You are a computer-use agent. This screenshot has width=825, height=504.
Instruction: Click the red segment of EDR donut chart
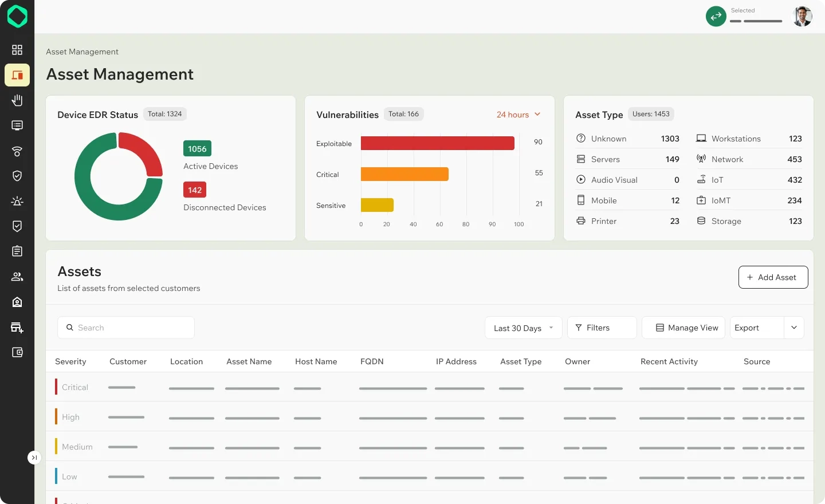147,150
